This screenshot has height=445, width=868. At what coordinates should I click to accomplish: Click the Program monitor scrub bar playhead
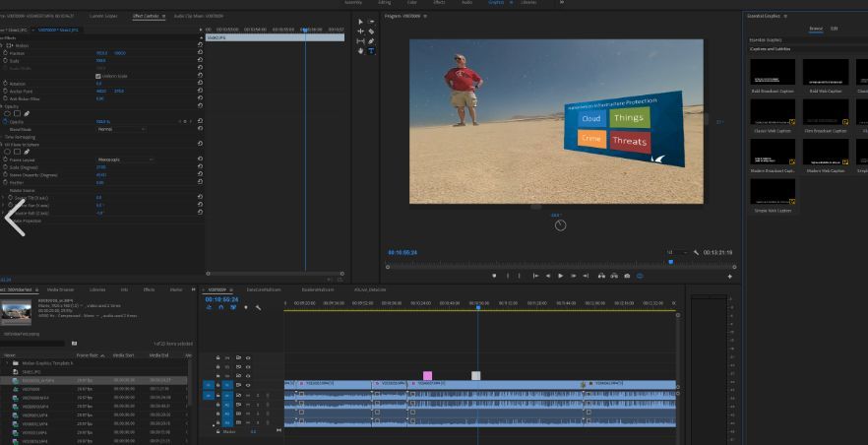click(x=671, y=262)
